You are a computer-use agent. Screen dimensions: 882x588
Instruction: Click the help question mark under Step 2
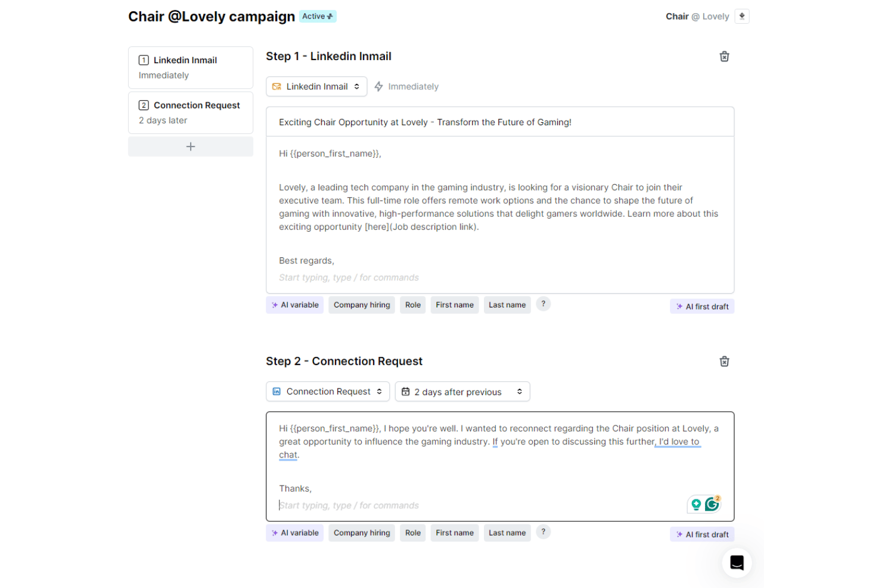[x=543, y=532]
